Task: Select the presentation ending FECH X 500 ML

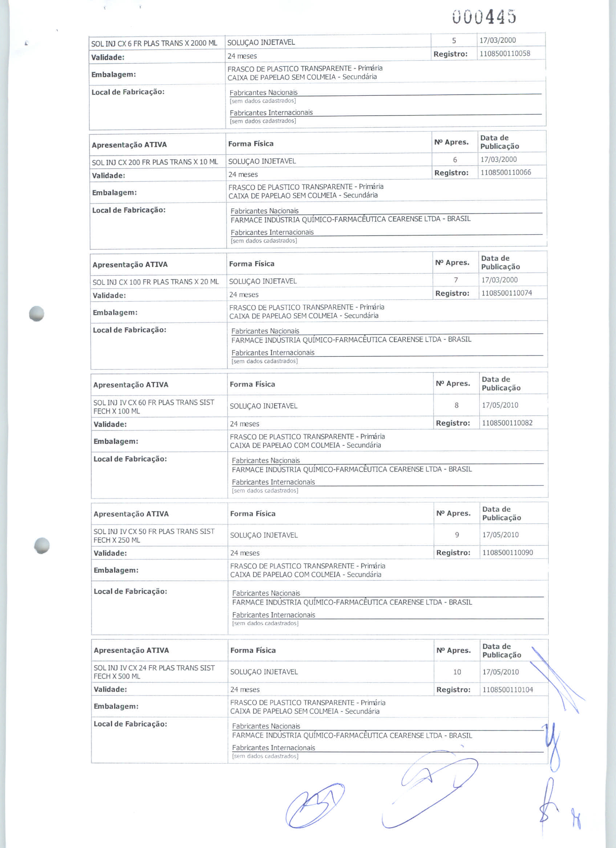Action: 154,672
